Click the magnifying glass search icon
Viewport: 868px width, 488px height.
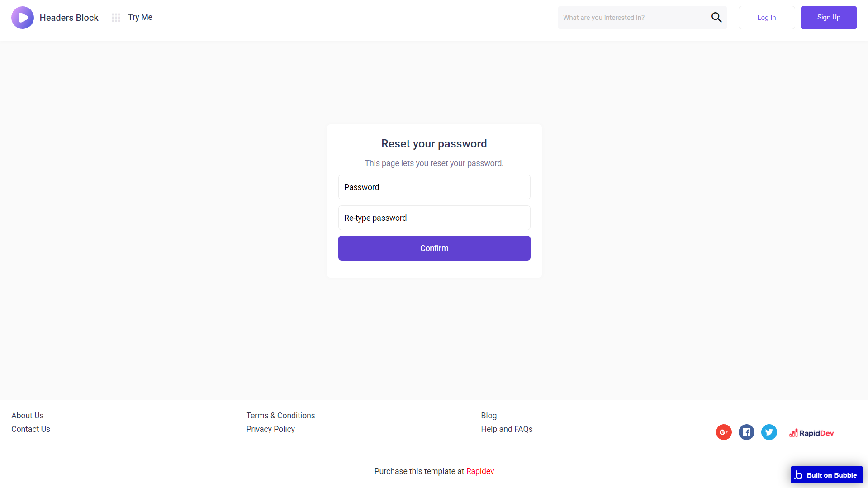[716, 18]
